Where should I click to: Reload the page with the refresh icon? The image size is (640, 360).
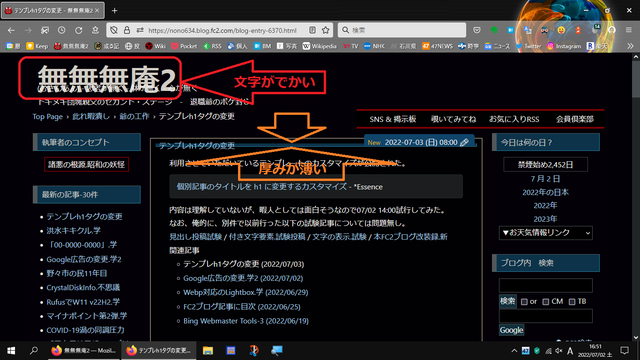[78, 30]
